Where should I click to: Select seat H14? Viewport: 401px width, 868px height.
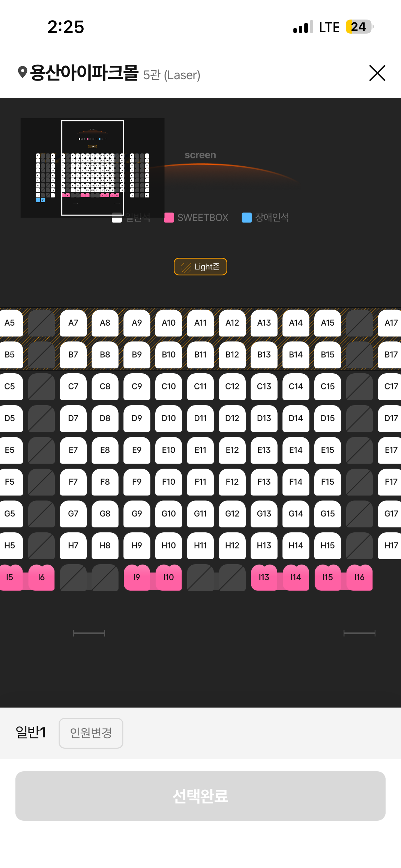(x=296, y=545)
